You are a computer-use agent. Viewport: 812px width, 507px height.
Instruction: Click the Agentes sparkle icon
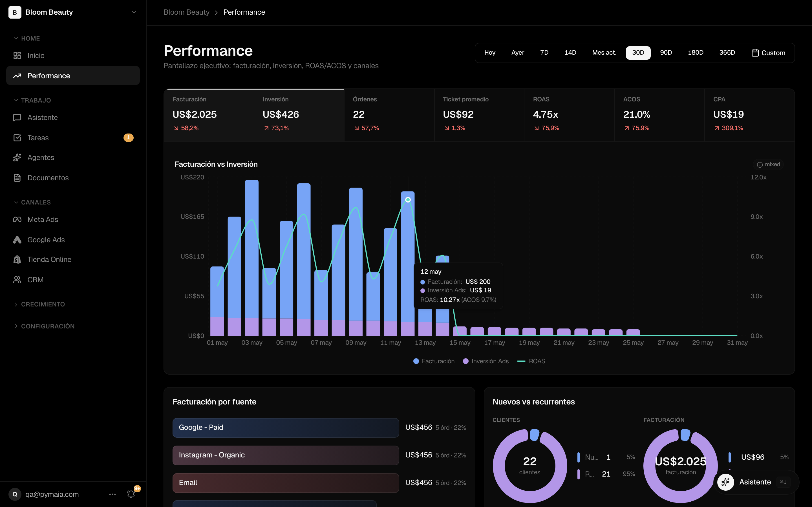pyautogui.click(x=17, y=158)
